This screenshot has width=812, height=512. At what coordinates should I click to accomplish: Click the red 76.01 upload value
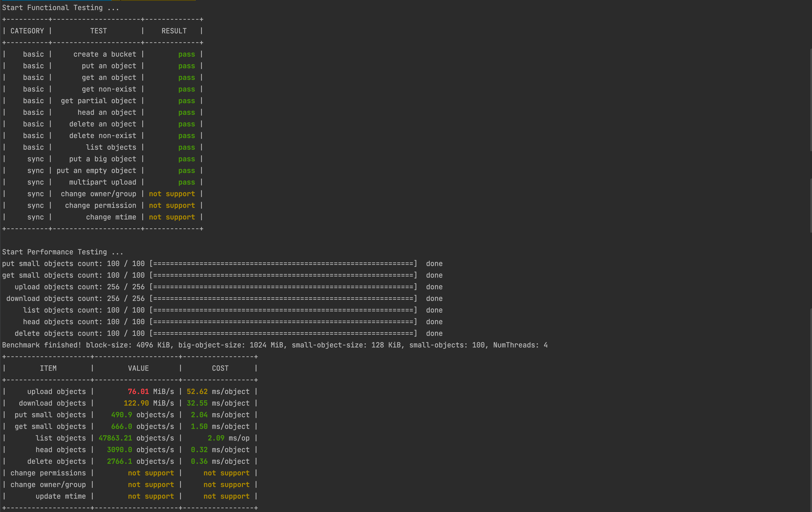138,392
